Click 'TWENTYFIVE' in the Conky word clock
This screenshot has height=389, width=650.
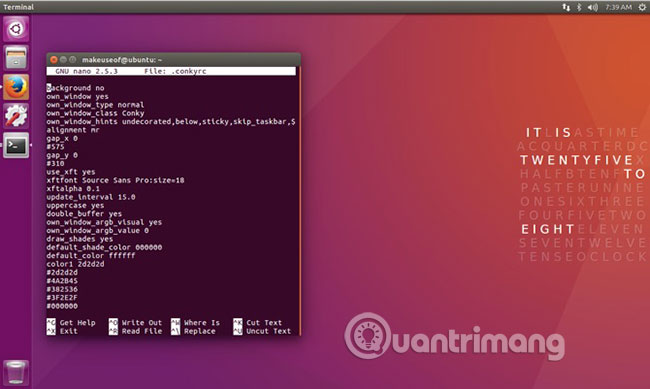click(x=577, y=160)
